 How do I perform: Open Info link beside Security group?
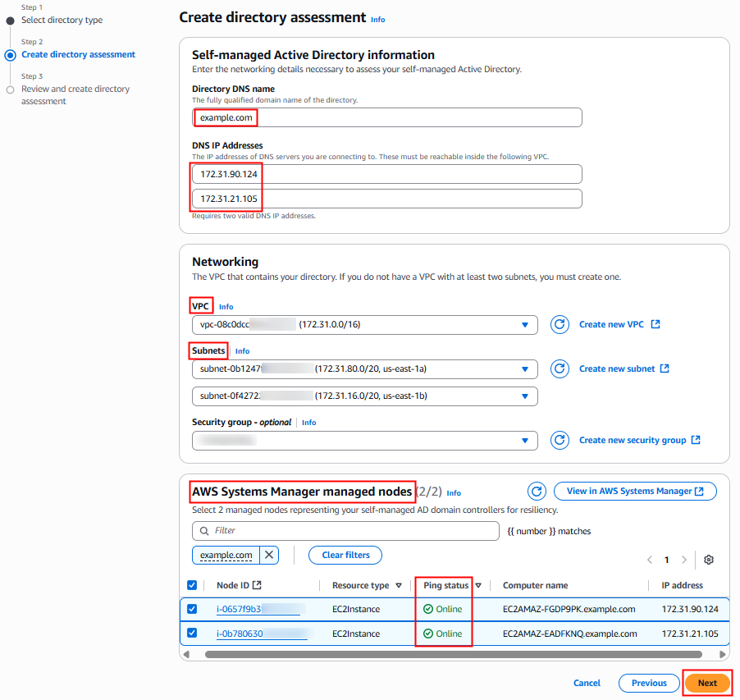coord(308,423)
